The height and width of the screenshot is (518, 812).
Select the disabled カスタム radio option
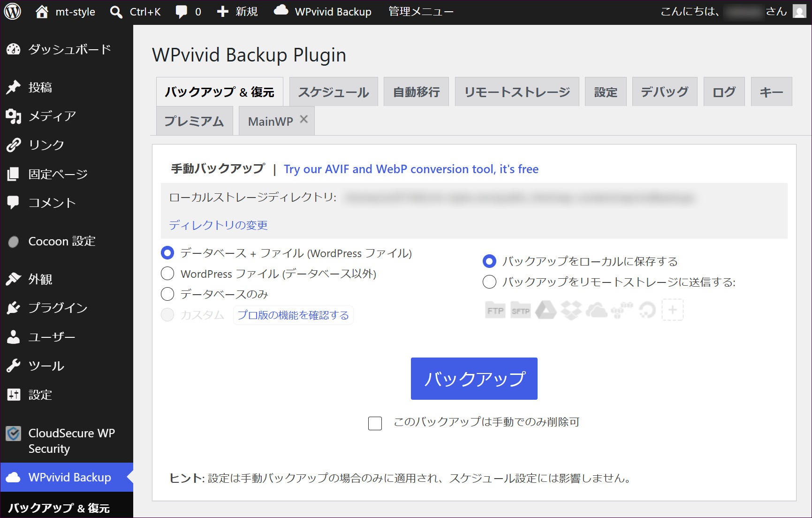pyautogui.click(x=167, y=315)
